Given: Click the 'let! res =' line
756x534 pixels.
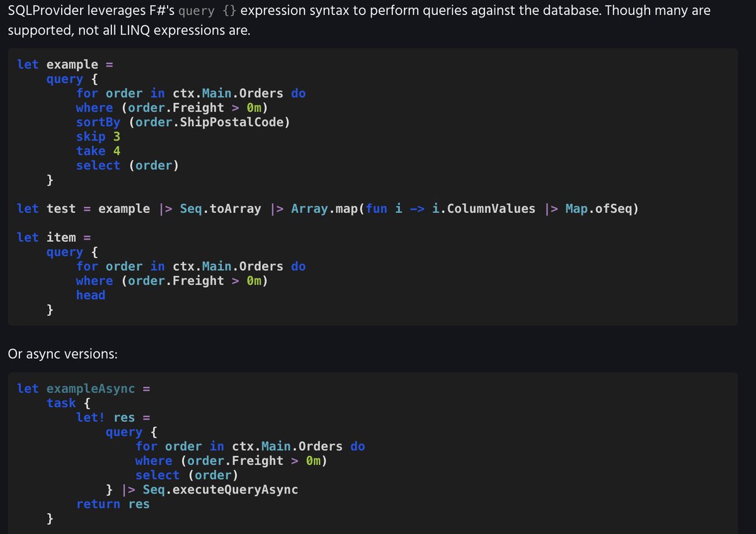Looking at the screenshot, I should [113, 418].
